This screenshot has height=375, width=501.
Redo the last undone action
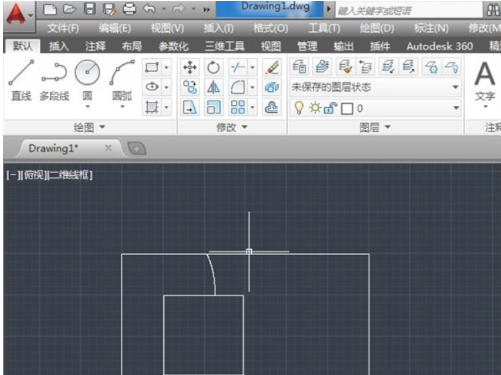click(x=178, y=9)
